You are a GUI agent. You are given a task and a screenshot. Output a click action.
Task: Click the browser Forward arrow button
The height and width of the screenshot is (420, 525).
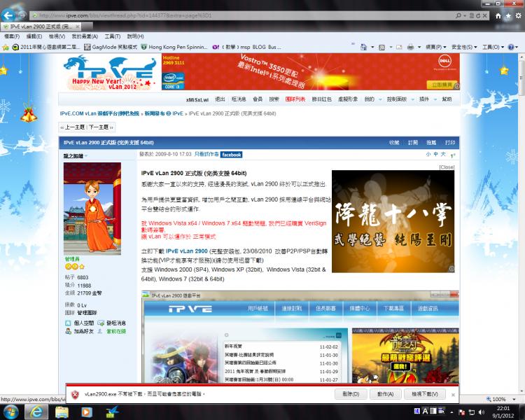(22, 15)
